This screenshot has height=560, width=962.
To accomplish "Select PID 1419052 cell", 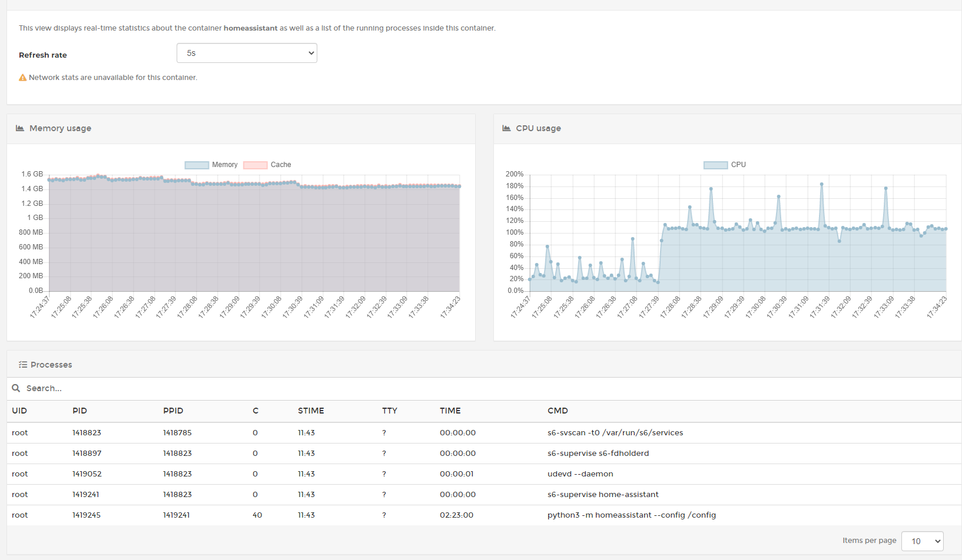I will pyautogui.click(x=87, y=474).
